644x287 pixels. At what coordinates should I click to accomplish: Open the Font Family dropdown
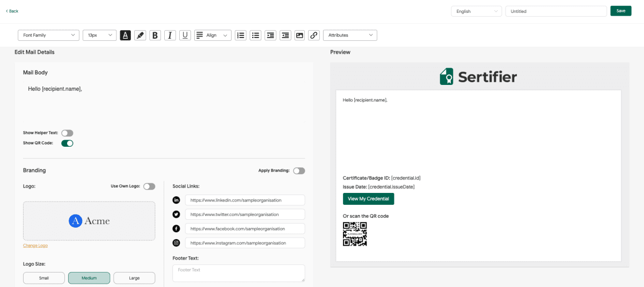(49, 35)
